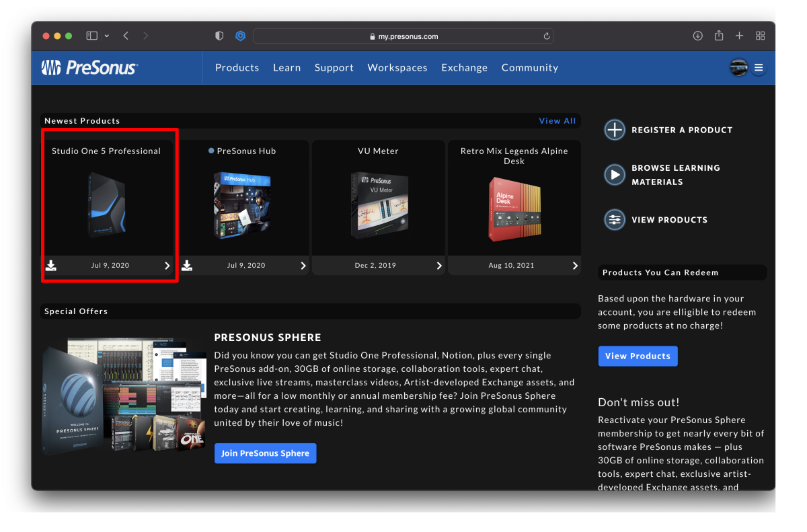807x532 pixels.
Task: Open the Learn menu
Action: [x=286, y=67]
